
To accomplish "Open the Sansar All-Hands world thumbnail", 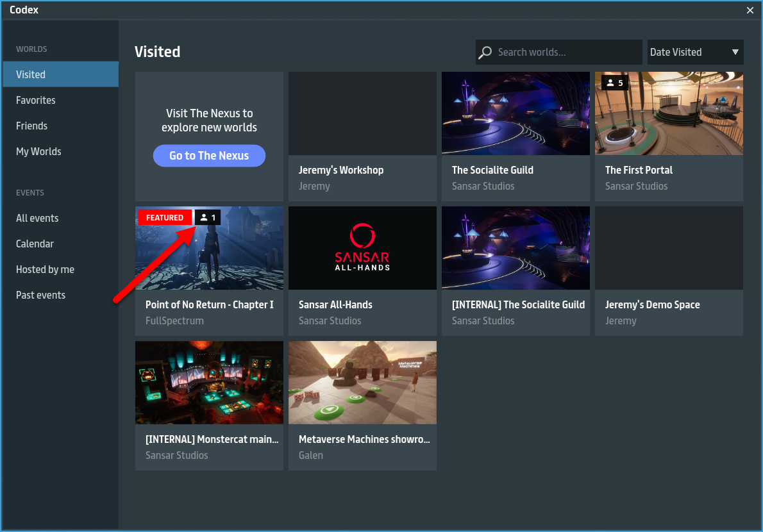I will click(362, 248).
